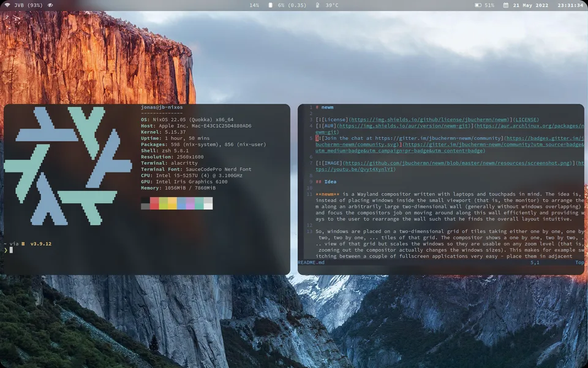
Task: Click the "OS: NixOS 22.05 (Quokka)" line
Action: tap(187, 120)
